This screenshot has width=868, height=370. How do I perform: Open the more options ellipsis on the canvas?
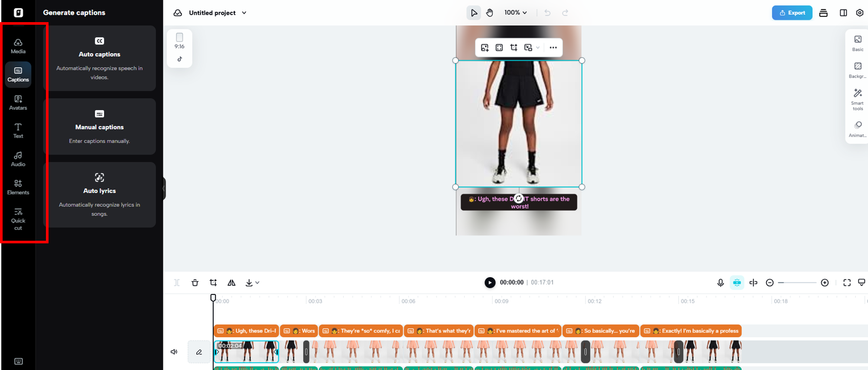point(553,48)
